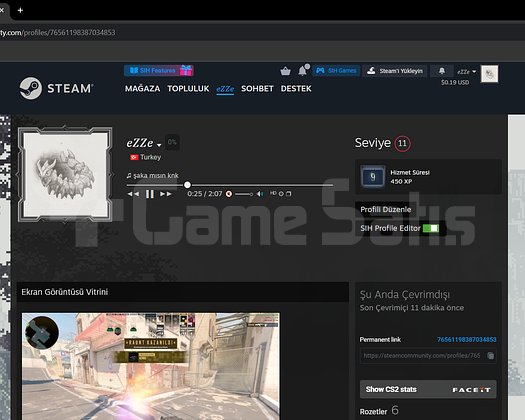This screenshot has width=525, height=420.
Task: Copy profile URL with copy icon
Action: tap(491, 356)
